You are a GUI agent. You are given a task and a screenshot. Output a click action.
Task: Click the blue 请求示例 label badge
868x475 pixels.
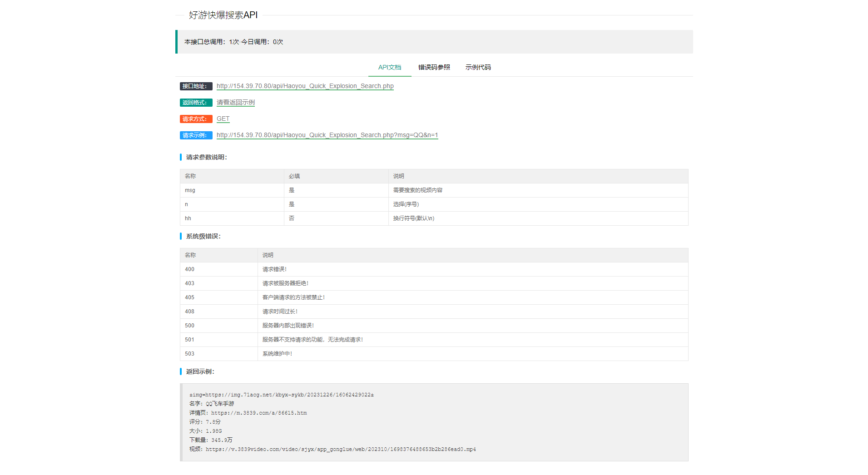(x=196, y=135)
